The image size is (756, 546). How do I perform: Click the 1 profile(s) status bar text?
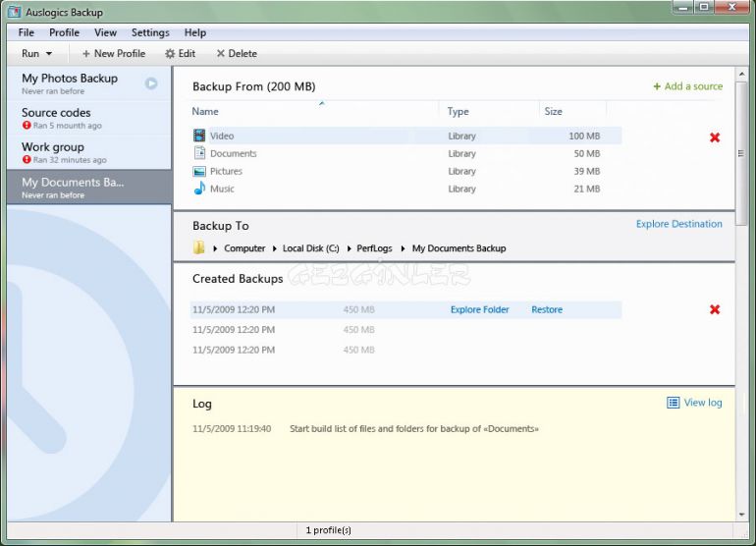click(x=328, y=530)
